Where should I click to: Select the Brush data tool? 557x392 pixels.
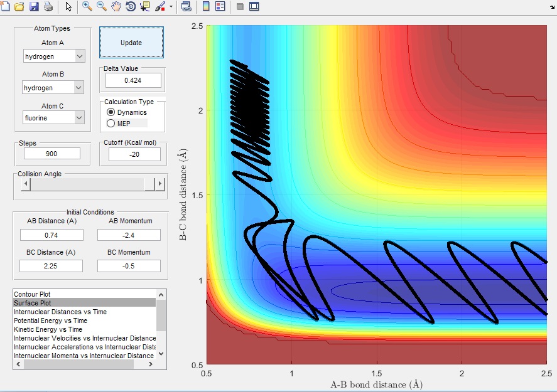coord(160,6)
